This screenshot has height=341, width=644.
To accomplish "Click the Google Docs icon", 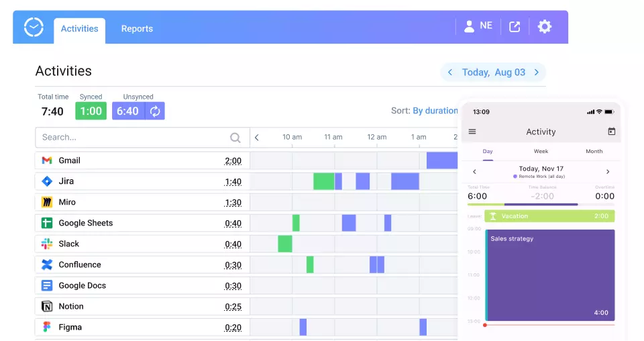I will 47,285.
